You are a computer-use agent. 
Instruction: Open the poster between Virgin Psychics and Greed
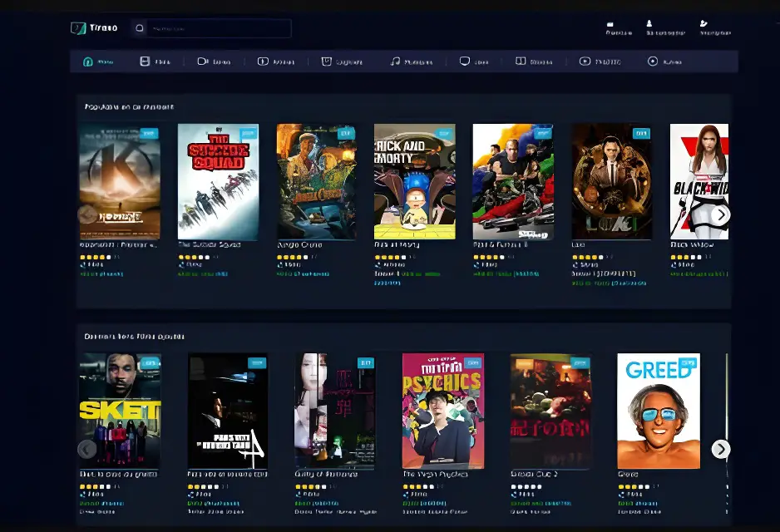[550, 411]
